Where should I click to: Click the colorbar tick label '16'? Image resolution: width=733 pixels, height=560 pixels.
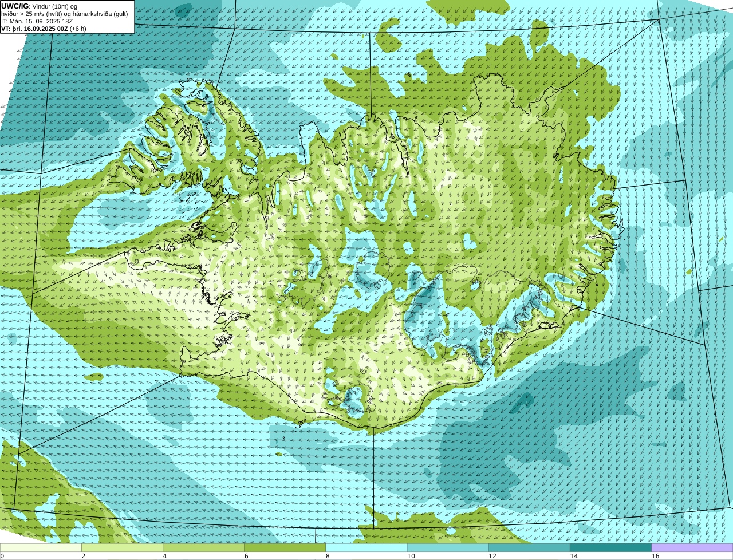click(655, 556)
